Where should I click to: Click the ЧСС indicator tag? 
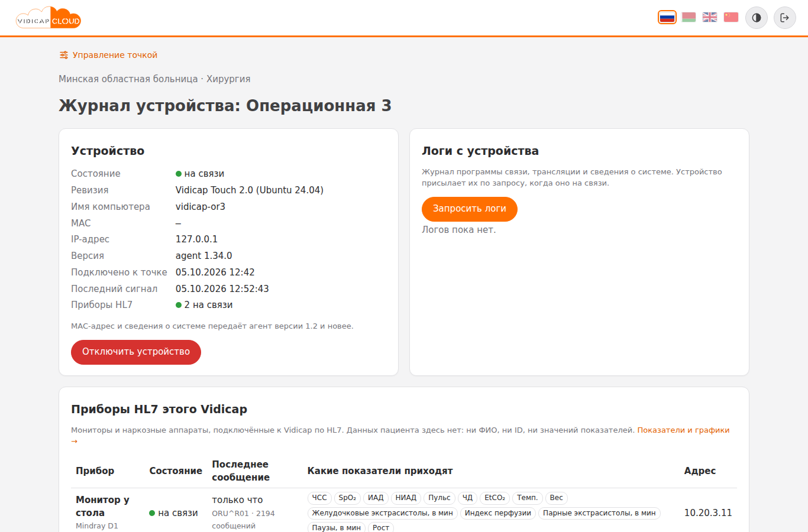319,498
